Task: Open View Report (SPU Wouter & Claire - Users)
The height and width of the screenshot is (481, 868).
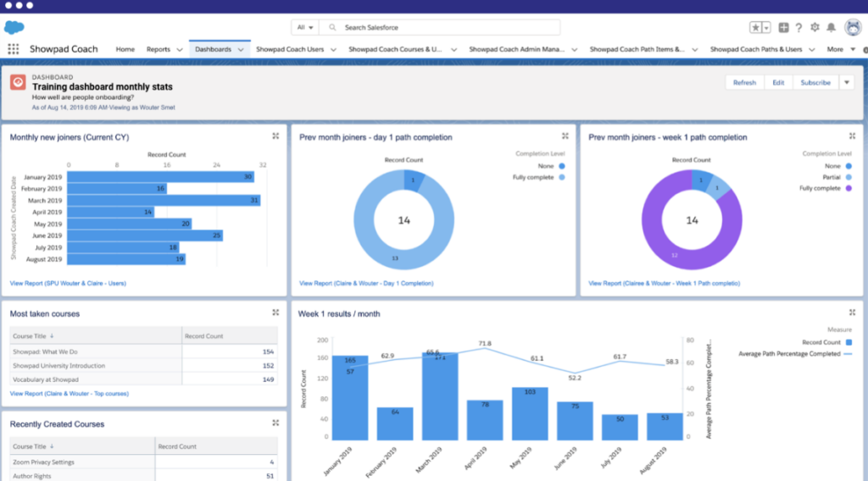Action: point(68,283)
